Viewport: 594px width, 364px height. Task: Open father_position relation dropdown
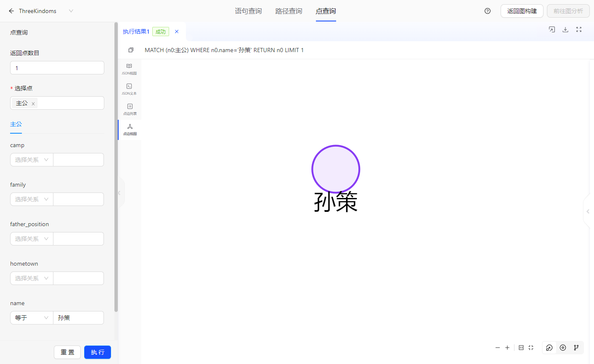pyautogui.click(x=32, y=239)
